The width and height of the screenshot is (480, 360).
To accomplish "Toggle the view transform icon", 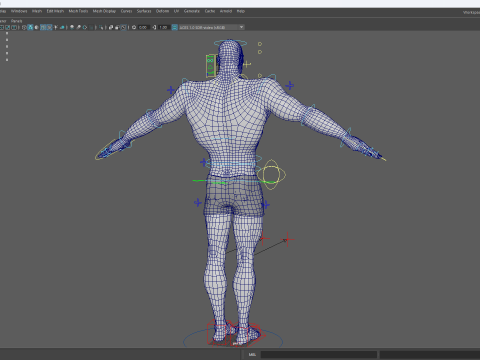I will pyautogui.click(x=174, y=27).
